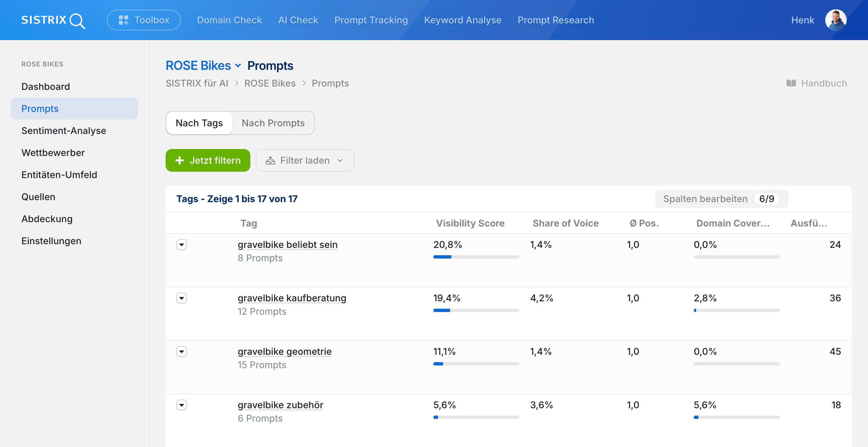Sort by Domain Coverage column
Screen dimensions: 868x447
coord(733,223)
